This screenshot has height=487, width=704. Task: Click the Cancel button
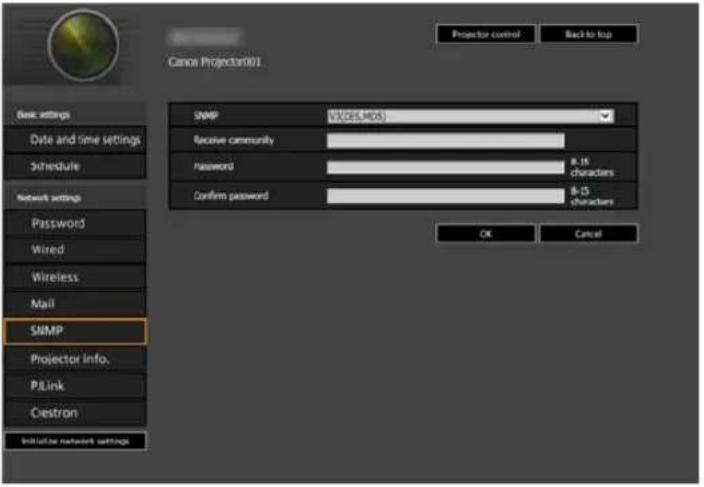[x=588, y=233]
